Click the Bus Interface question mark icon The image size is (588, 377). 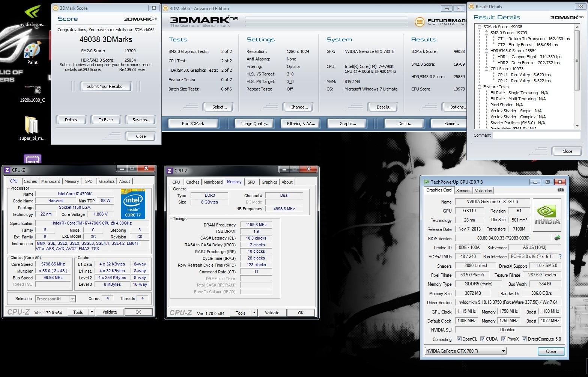560,256
